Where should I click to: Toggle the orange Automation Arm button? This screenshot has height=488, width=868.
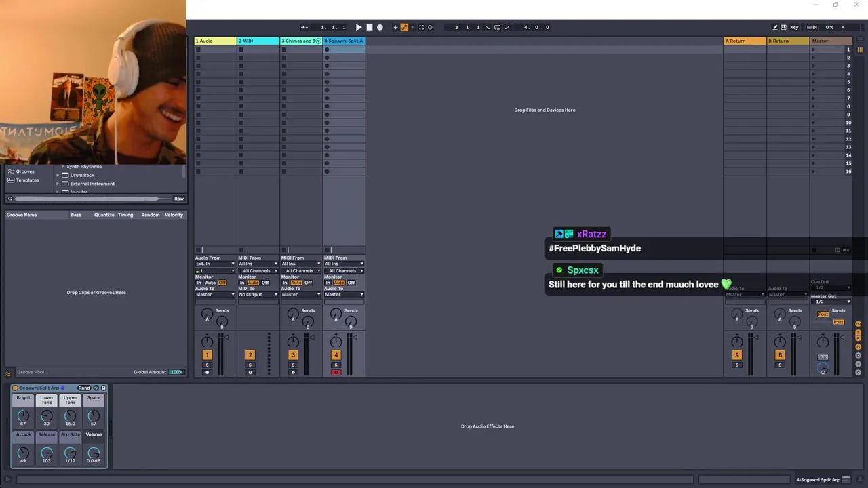click(x=404, y=27)
